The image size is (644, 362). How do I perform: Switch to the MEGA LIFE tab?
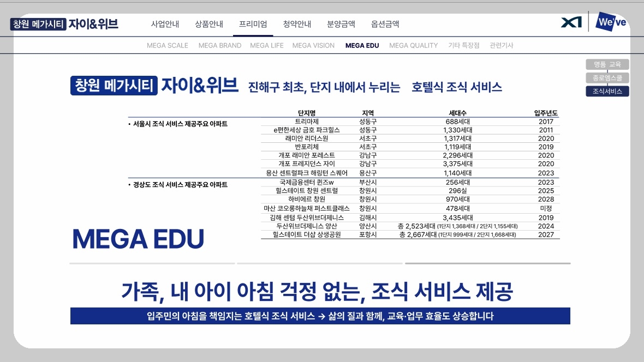coord(267,46)
